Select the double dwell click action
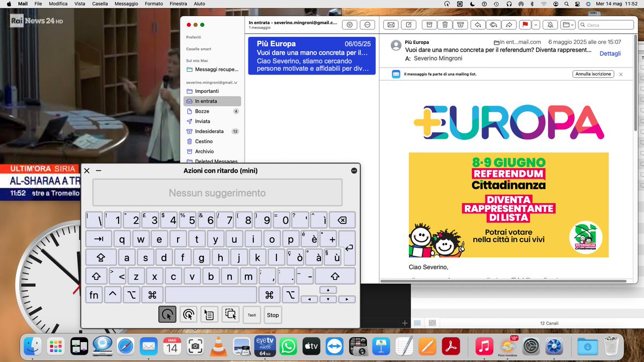This screenshot has width=644, height=362. click(188, 315)
